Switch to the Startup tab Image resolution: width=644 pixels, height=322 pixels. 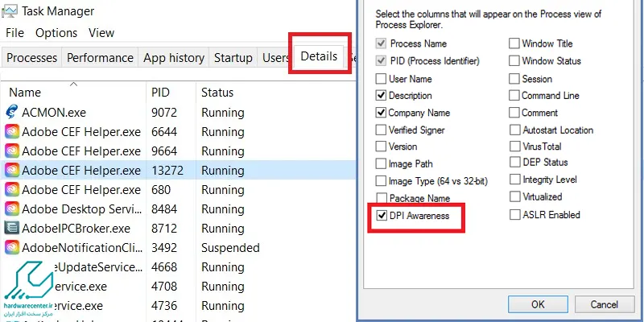coord(233,58)
